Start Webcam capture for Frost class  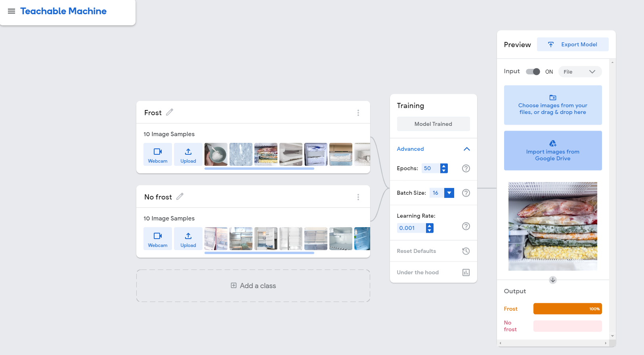pyautogui.click(x=158, y=154)
